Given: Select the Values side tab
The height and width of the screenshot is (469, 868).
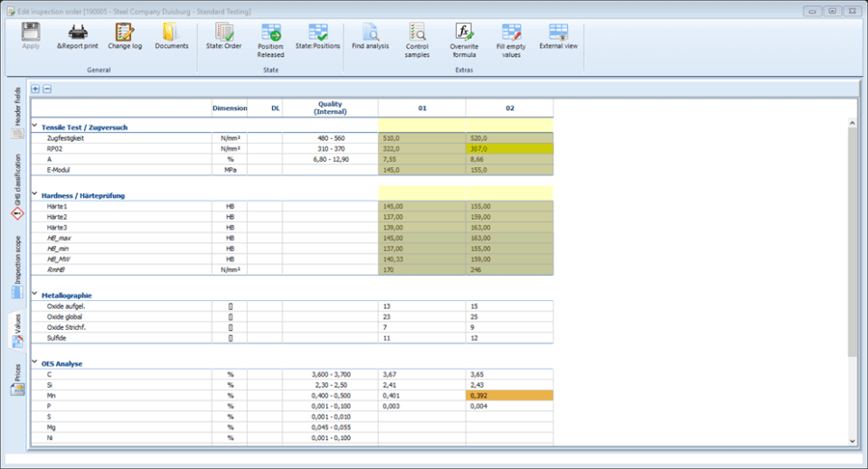Looking at the screenshot, I should (x=17, y=331).
